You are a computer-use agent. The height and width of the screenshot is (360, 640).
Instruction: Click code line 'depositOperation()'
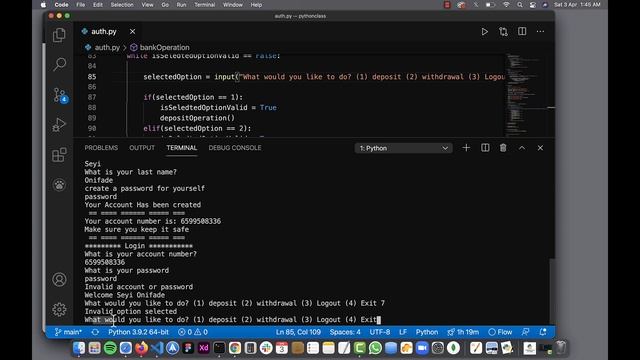[197, 118]
